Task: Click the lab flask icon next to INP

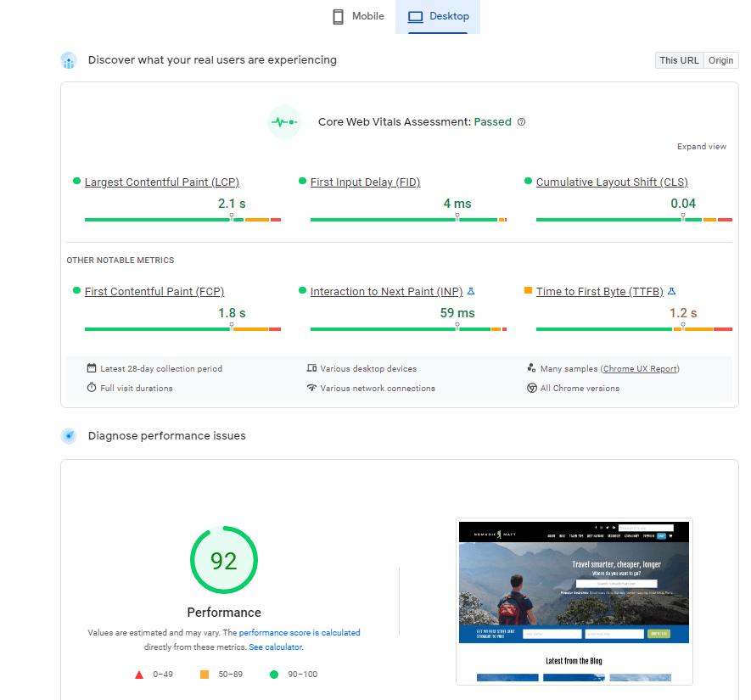Action: point(472,291)
